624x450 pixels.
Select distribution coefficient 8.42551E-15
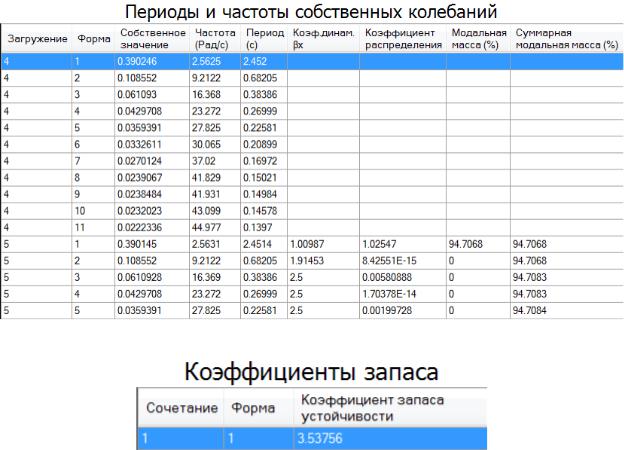tap(403, 261)
